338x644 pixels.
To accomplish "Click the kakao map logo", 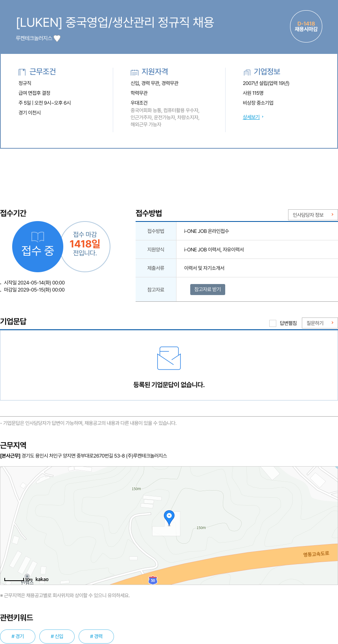I will (x=42, y=579).
